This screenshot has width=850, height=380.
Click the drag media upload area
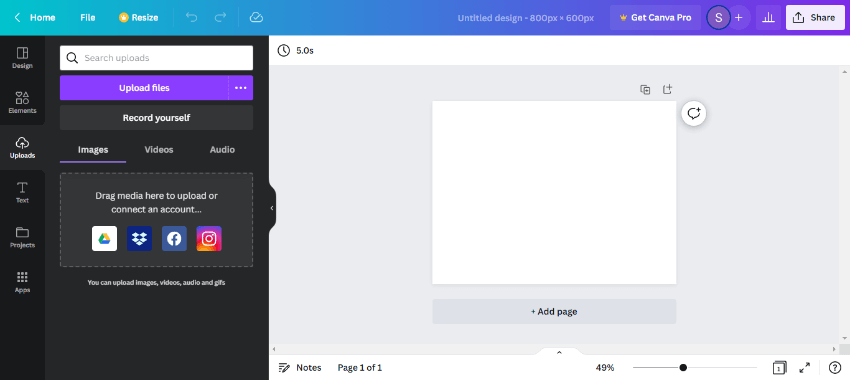(156, 220)
